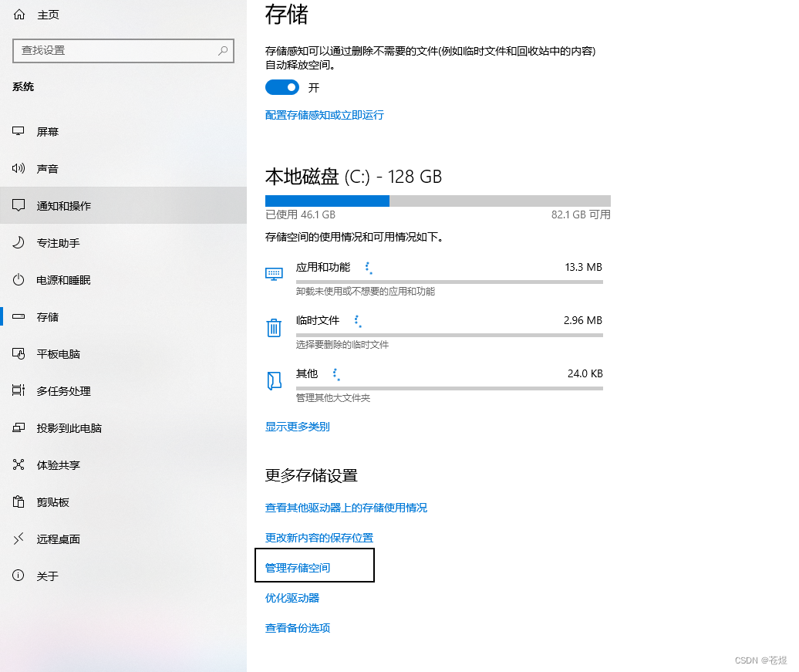The height and width of the screenshot is (672, 799).
Task: Click 卸载未使用或不想要的应用和功能 description
Action: [366, 291]
